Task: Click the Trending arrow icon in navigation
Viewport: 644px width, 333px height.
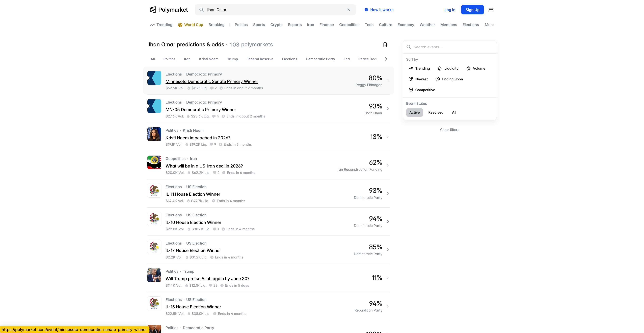Action: (152, 25)
